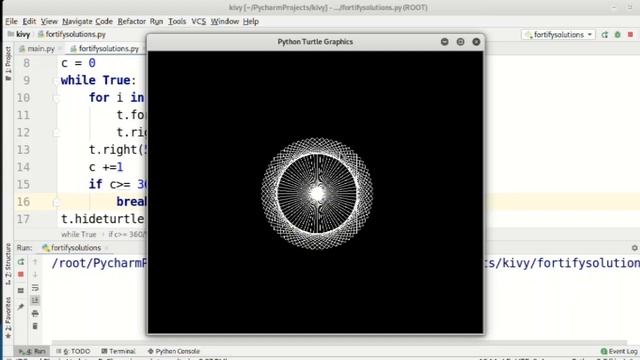
Task: Open the Navigate menu
Action: (78, 21)
